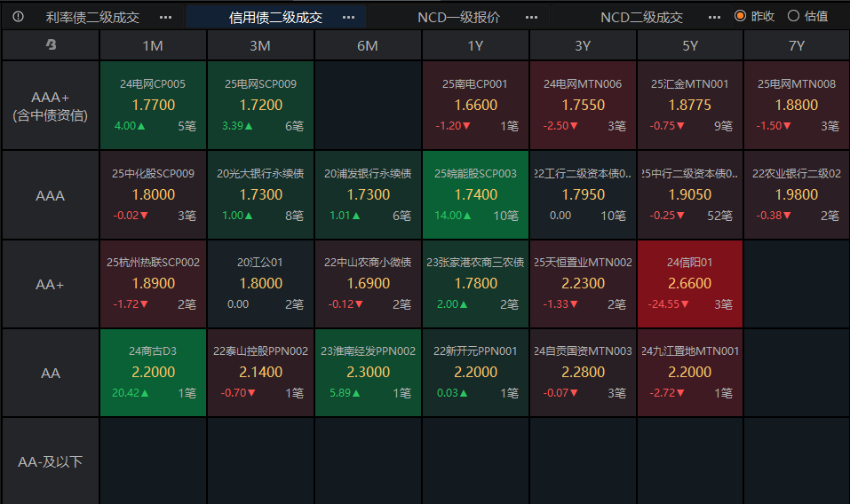Viewport: 850px width, 504px height.
Task: Click the 9笔 trade count
Action: [723, 126]
